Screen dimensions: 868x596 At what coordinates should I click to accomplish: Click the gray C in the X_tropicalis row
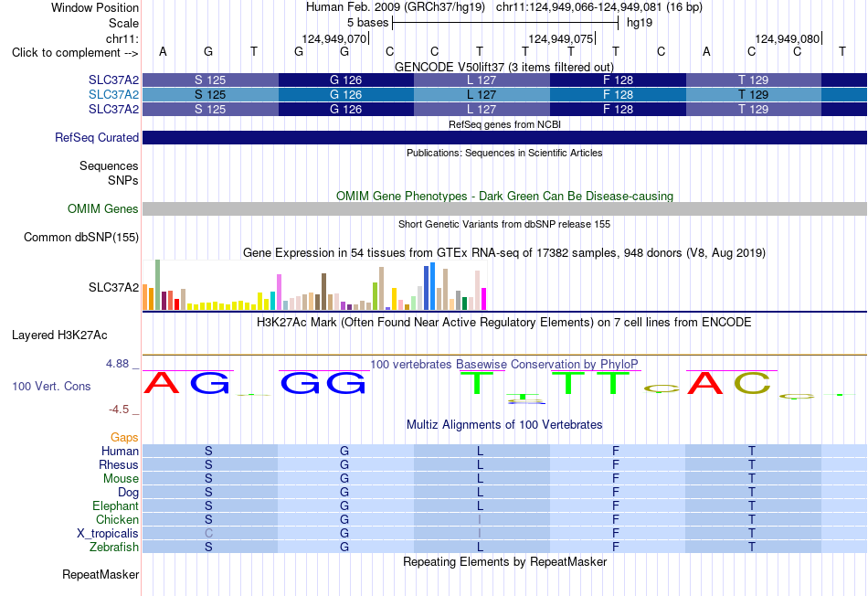coord(208,534)
